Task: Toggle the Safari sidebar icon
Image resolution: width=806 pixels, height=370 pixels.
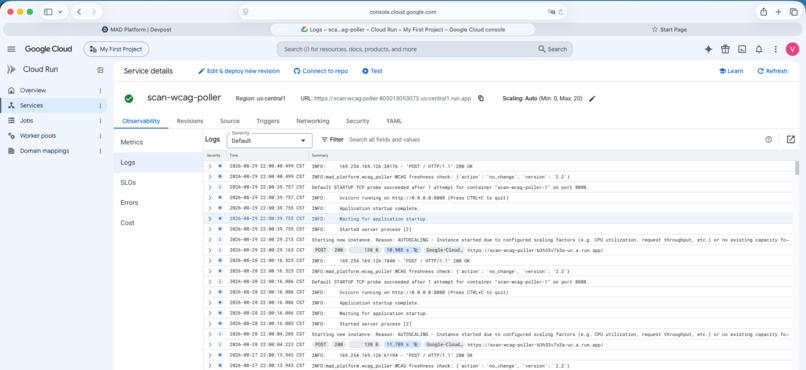Action: click(x=48, y=12)
